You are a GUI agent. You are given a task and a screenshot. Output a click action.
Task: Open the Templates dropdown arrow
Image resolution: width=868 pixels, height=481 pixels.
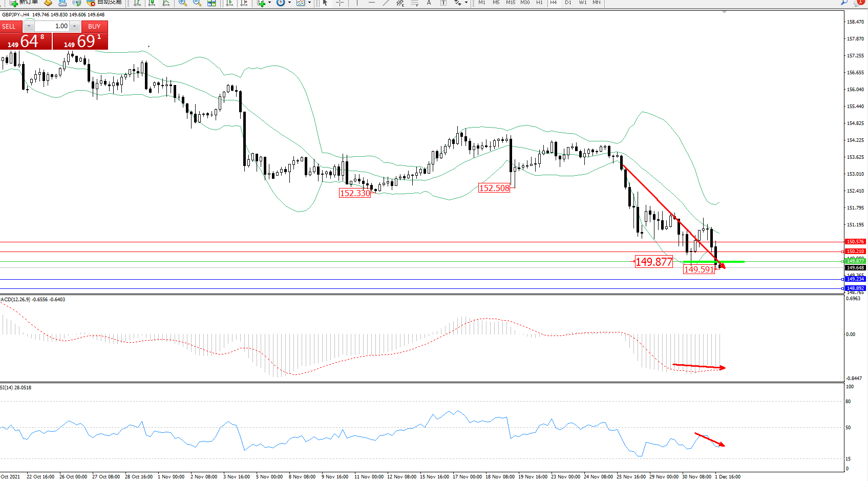tap(309, 3)
